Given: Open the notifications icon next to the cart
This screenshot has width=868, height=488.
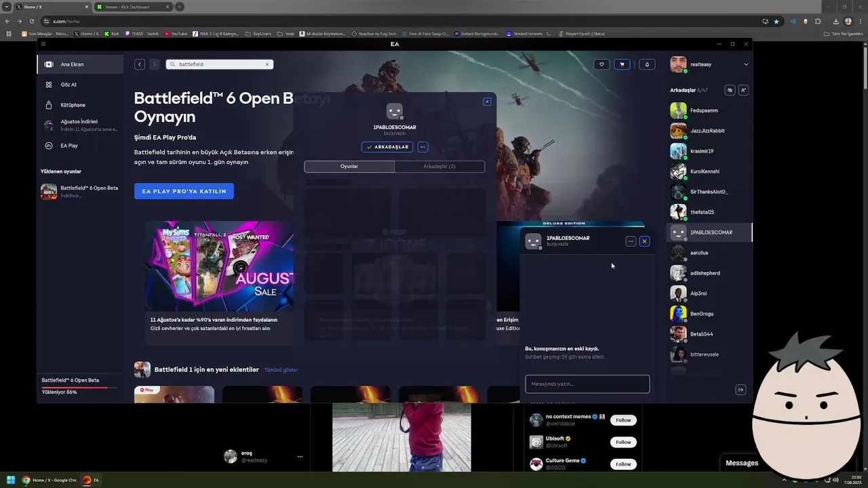Looking at the screenshot, I should 647,64.
